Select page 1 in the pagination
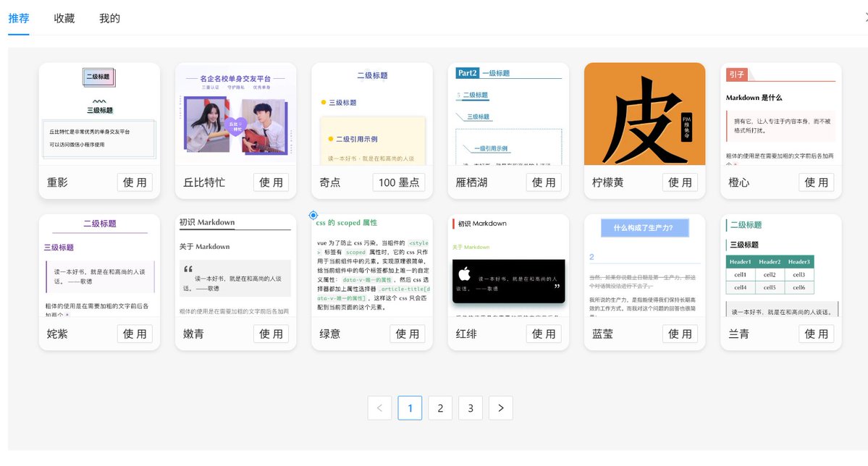This screenshot has height=466, width=868. click(x=410, y=407)
